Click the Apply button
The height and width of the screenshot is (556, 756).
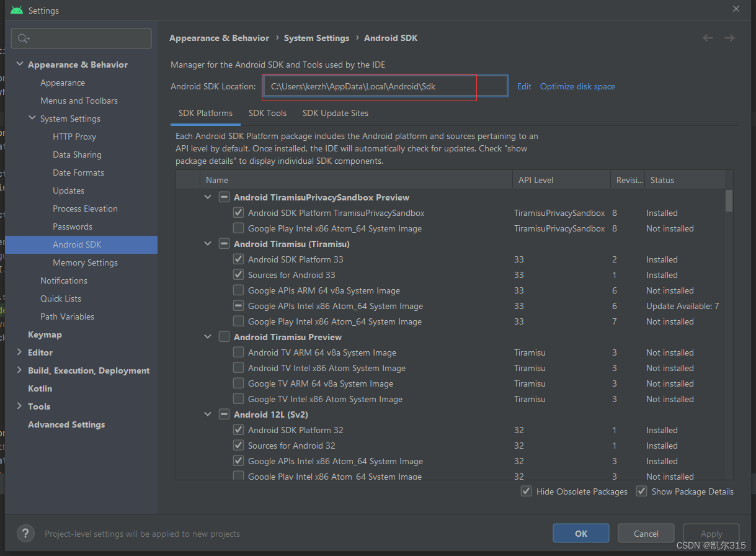[711, 533]
